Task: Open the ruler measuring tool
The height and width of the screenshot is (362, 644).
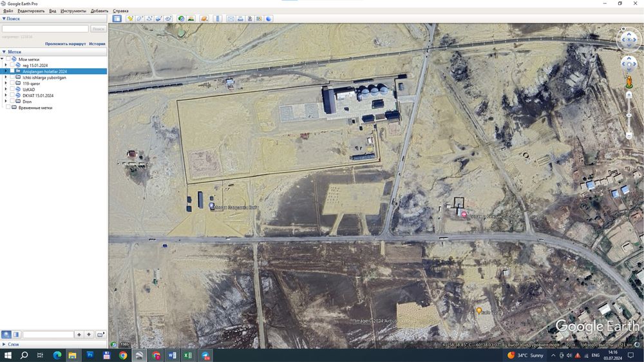Action: coord(218,19)
